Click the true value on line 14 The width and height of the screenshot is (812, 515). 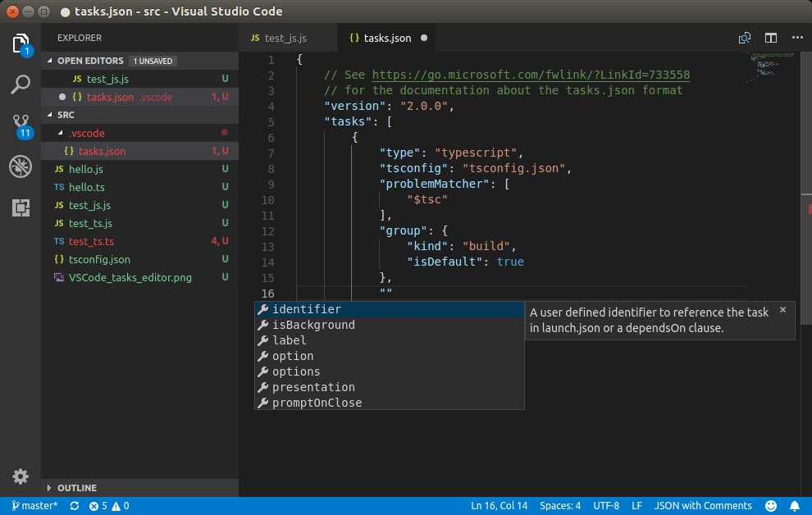(510, 262)
